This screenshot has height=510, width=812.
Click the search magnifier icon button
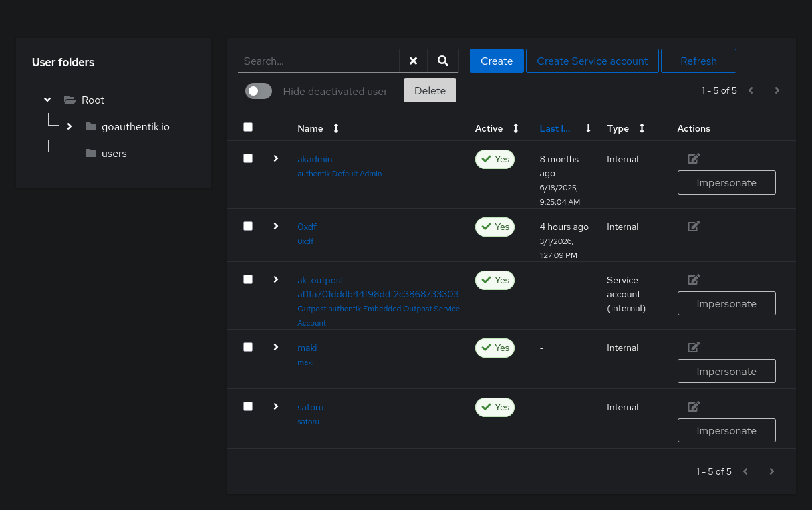click(442, 61)
